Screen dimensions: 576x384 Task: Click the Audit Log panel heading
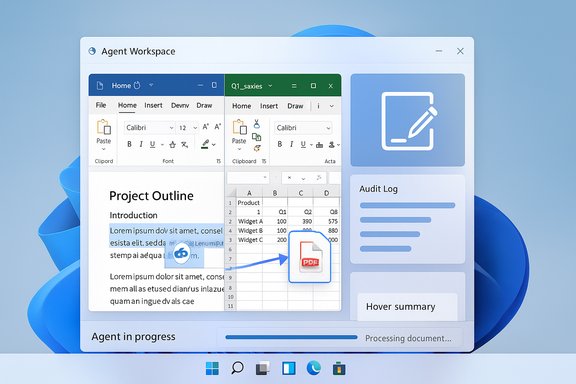[x=378, y=189]
